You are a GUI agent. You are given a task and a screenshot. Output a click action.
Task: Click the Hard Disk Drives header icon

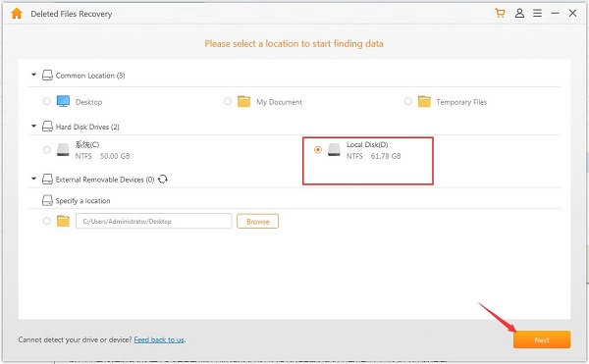click(x=47, y=127)
